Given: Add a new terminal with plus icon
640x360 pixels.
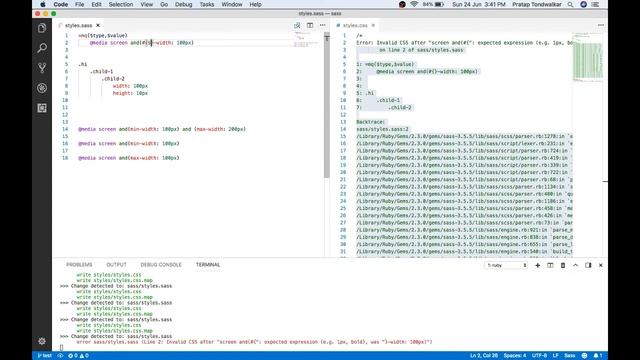Looking at the screenshot, I should [x=538, y=265].
